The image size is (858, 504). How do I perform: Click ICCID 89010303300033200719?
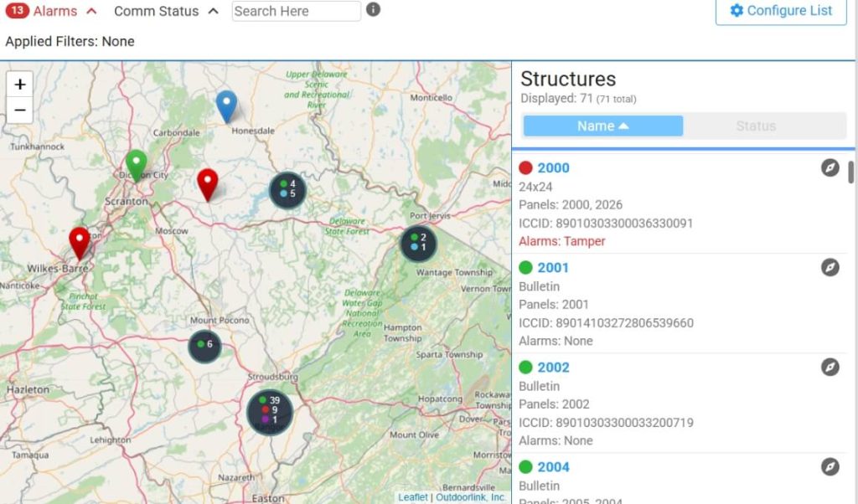(606, 423)
